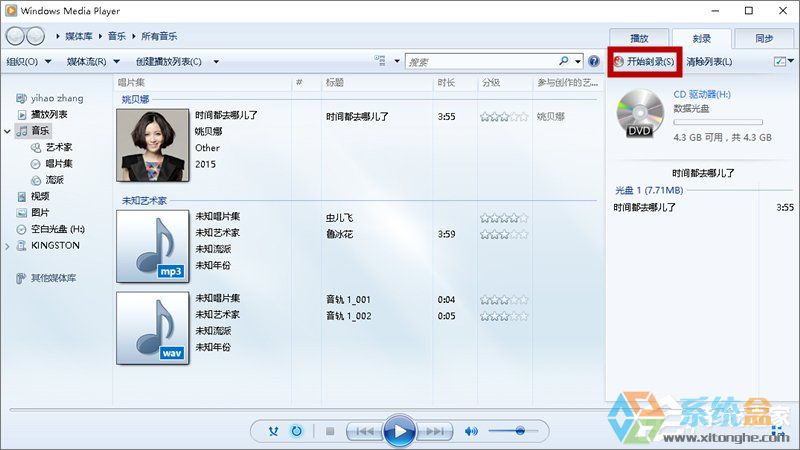Open 其他媒体库 in sidebar
The height and width of the screenshot is (450, 800).
(46, 278)
